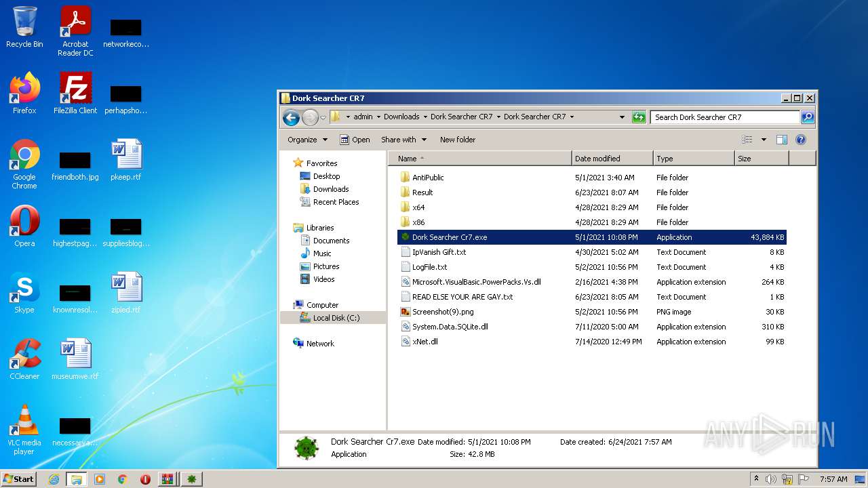
Task: Open the volume speaker tray icon
Action: pos(770,479)
